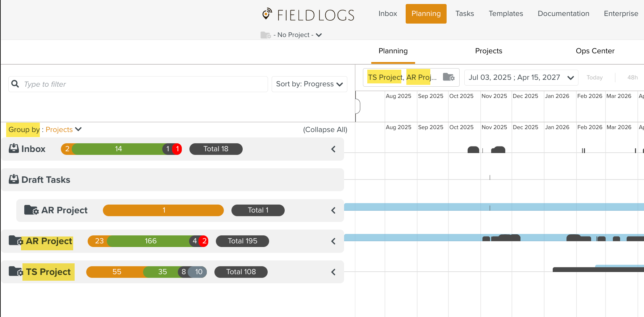Click the FieldLogs logo
Viewport: 644px width, 317px height.
coord(308,15)
